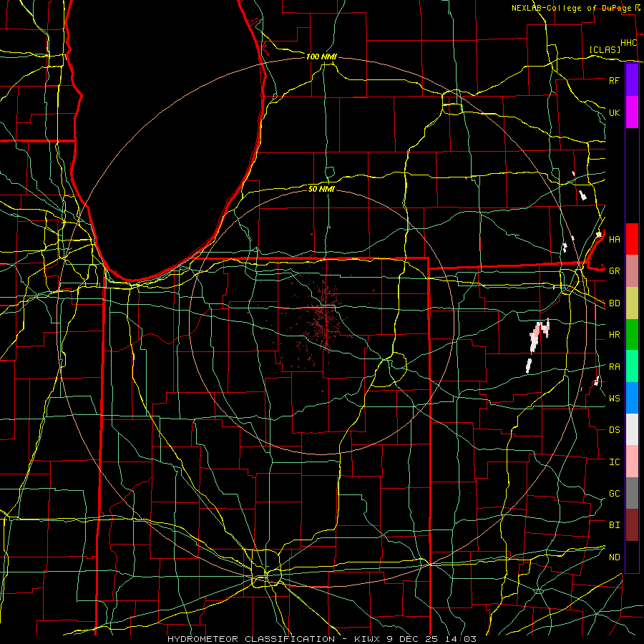Pick the dark green HR legend swatch
The height and width of the screenshot is (644, 644).
pyautogui.click(x=632, y=334)
